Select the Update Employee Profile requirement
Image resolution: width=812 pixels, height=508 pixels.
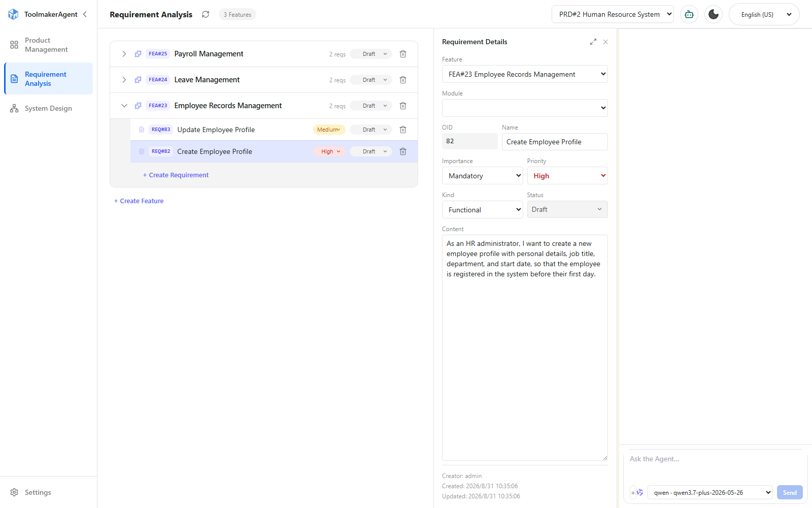(x=274, y=130)
